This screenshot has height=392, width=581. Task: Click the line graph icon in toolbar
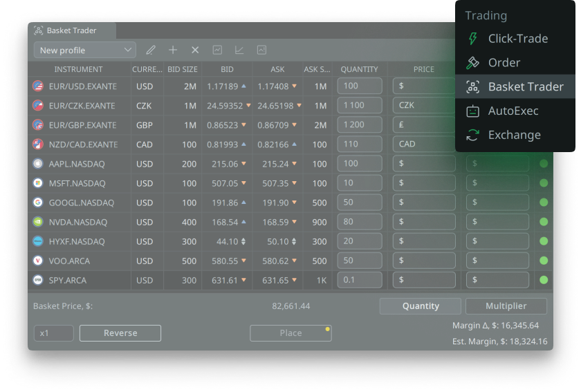[x=239, y=50]
